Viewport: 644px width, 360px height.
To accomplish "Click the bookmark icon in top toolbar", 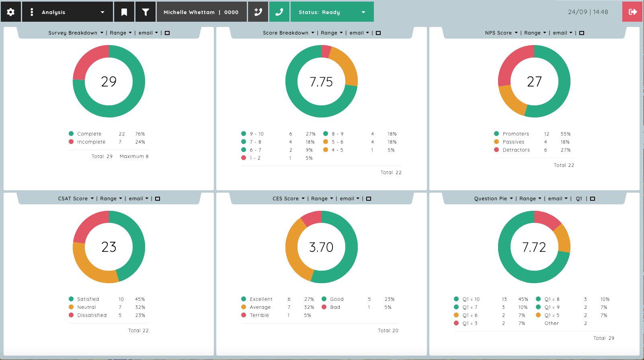I will click(x=124, y=12).
